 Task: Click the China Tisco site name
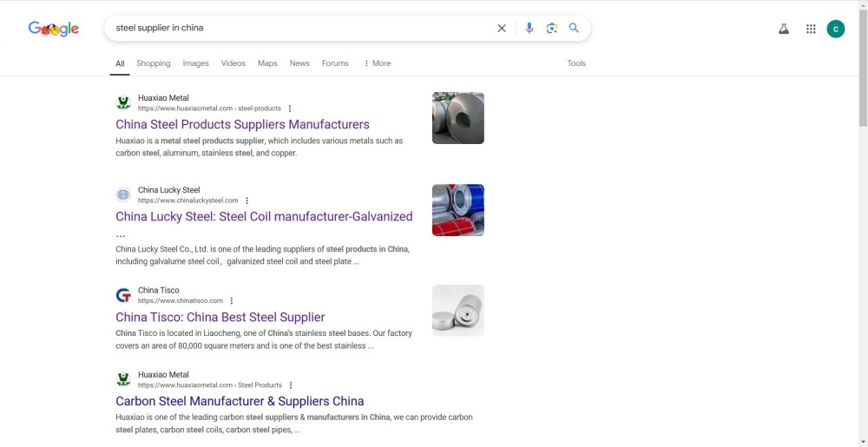158,290
